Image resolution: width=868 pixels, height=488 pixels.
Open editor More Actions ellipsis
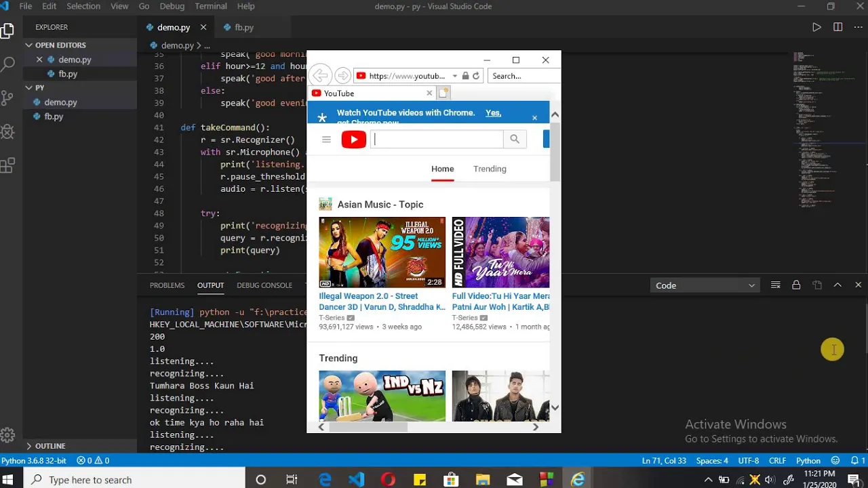[858, 27]
